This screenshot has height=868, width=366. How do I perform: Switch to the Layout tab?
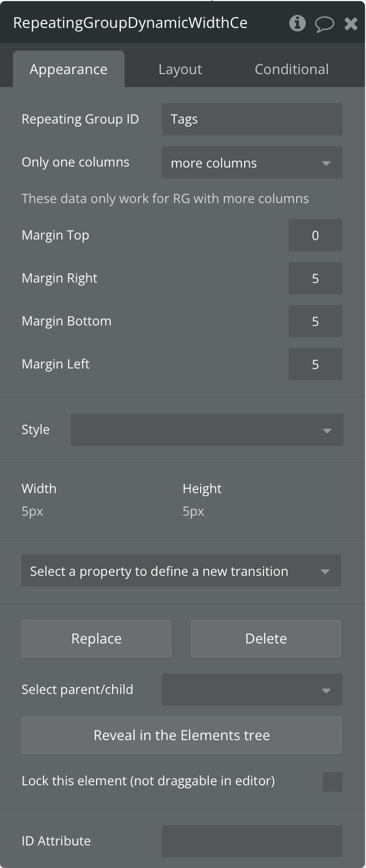(180, 69)
